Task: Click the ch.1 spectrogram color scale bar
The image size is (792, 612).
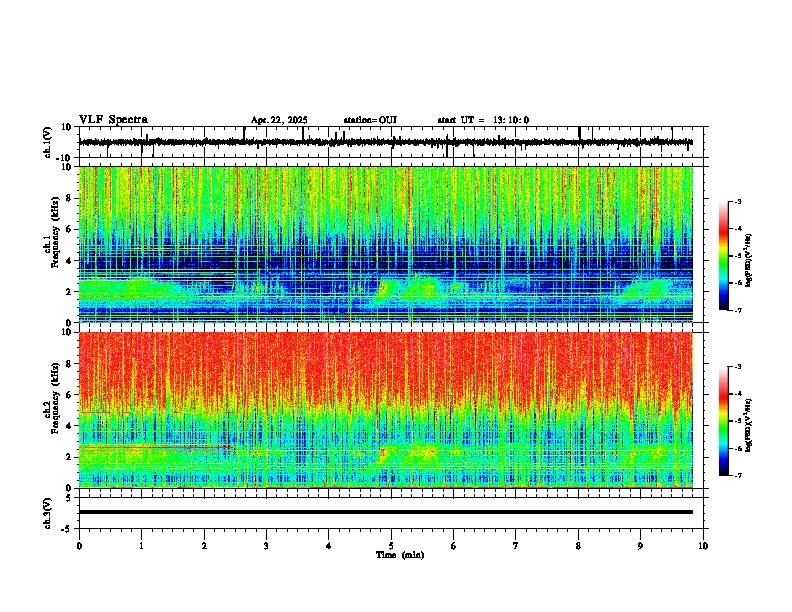Action: click(x=723, y=256)
